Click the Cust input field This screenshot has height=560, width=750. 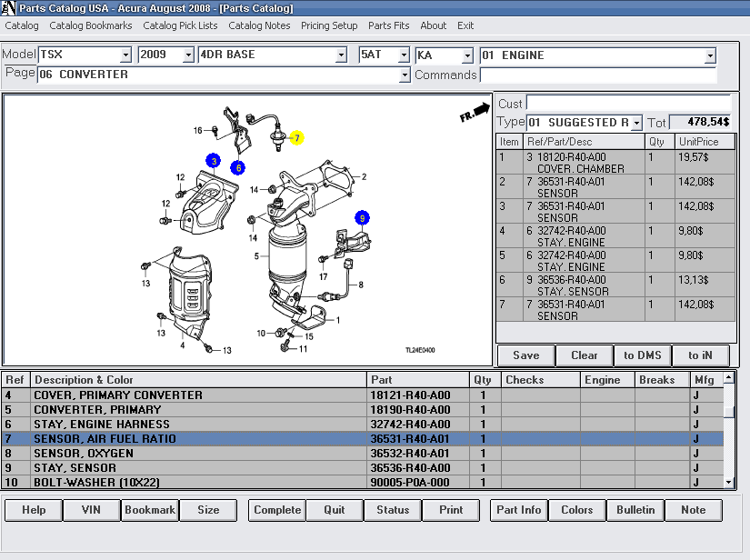click(x=628, y=104)
